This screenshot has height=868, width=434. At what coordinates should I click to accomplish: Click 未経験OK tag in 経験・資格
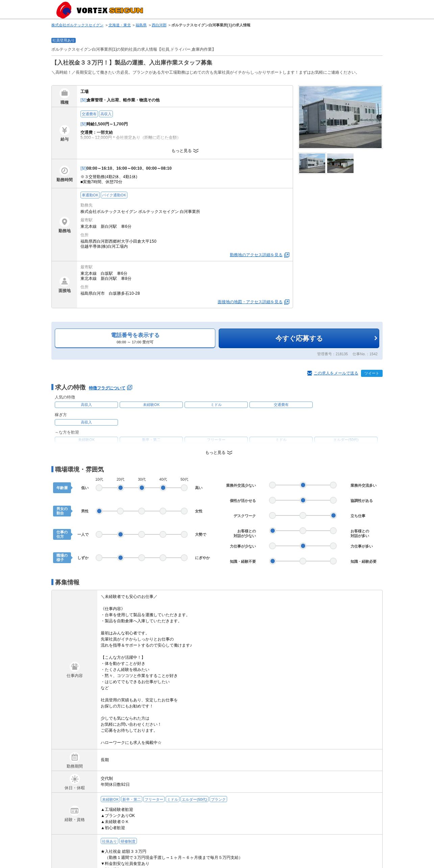pos(110,799)
